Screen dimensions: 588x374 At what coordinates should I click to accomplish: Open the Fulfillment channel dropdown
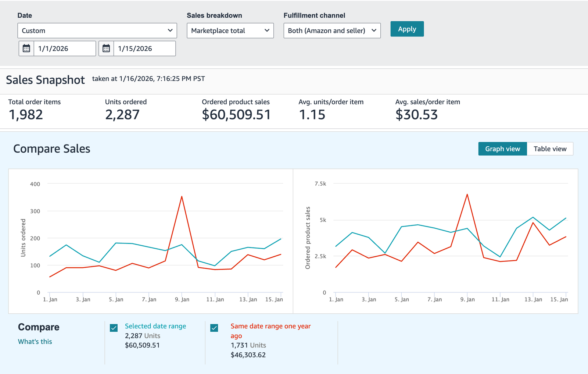[332, 31]
